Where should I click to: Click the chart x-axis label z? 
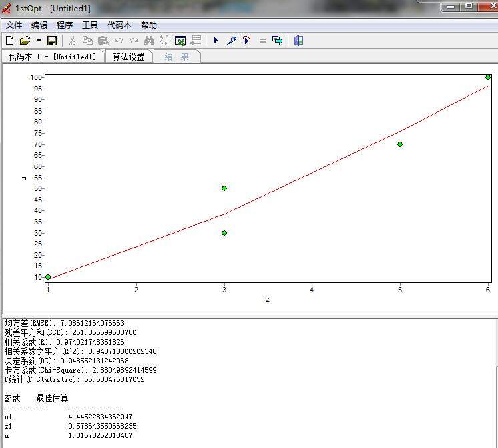coord(268,299)
